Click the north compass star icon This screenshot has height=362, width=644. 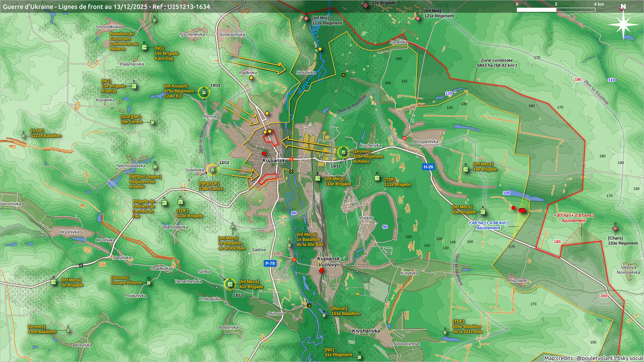click(x=623, y=25)
